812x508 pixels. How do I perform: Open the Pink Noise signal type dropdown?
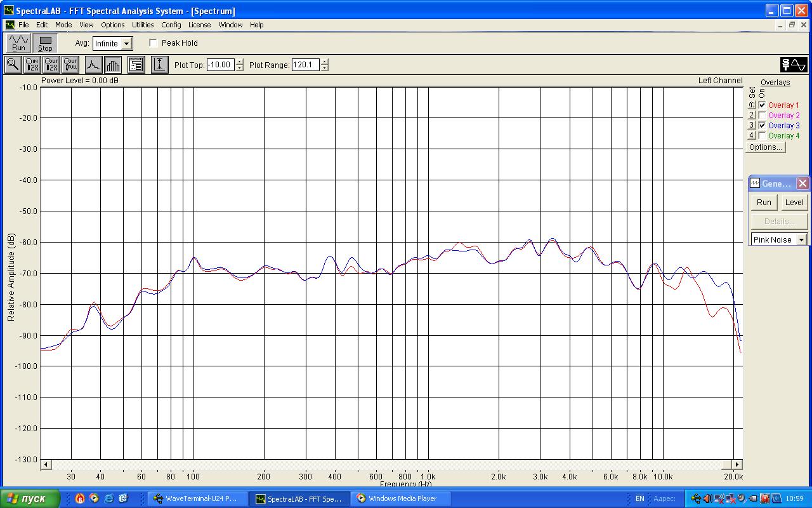(802, 240)
